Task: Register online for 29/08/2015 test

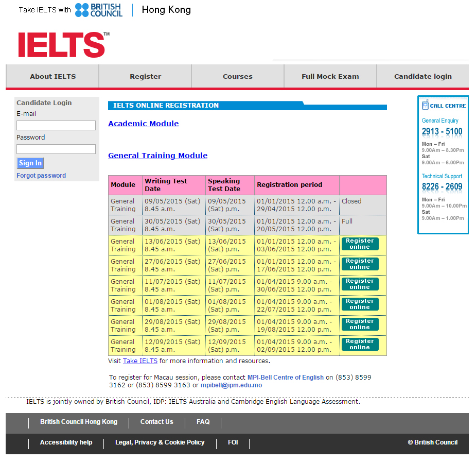Action: [x=360, y=324]
